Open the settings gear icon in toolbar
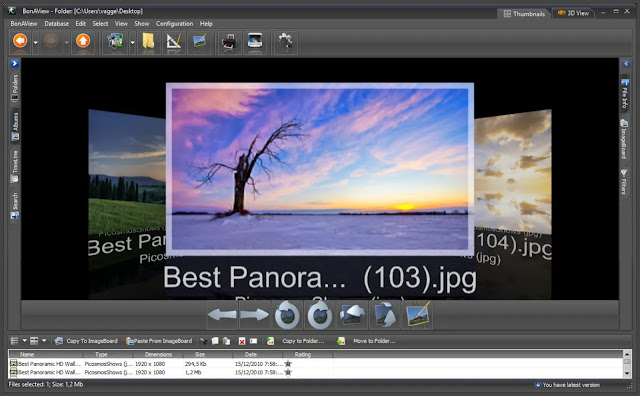The image size is (640, 396). coord(285,42)
